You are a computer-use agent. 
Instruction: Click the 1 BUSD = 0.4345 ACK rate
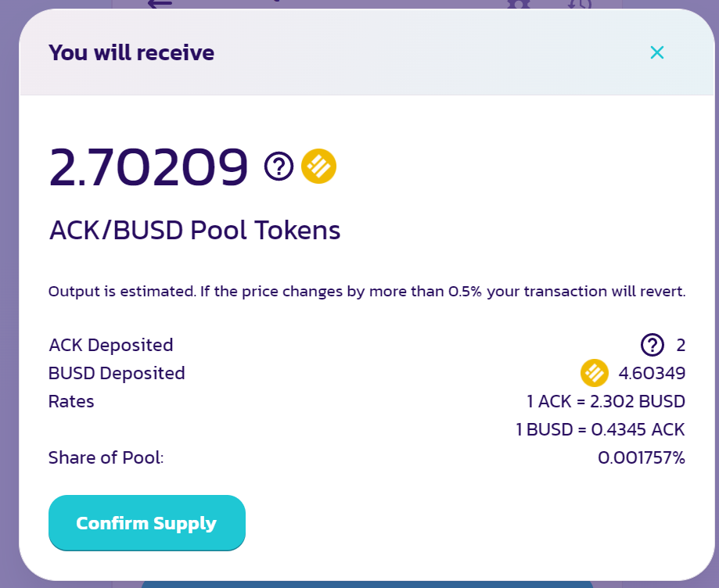(x=600, y=430)
